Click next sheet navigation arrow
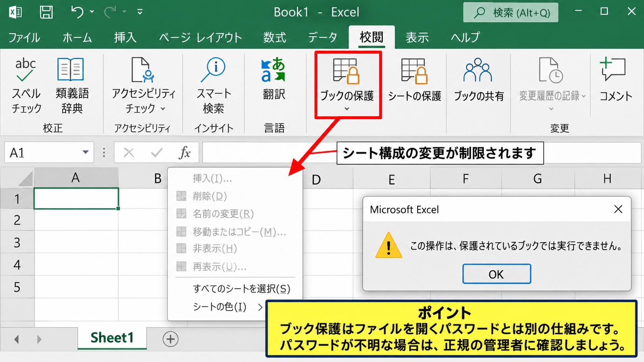Viewport: 644px width, 362px height. pos(39,339)
